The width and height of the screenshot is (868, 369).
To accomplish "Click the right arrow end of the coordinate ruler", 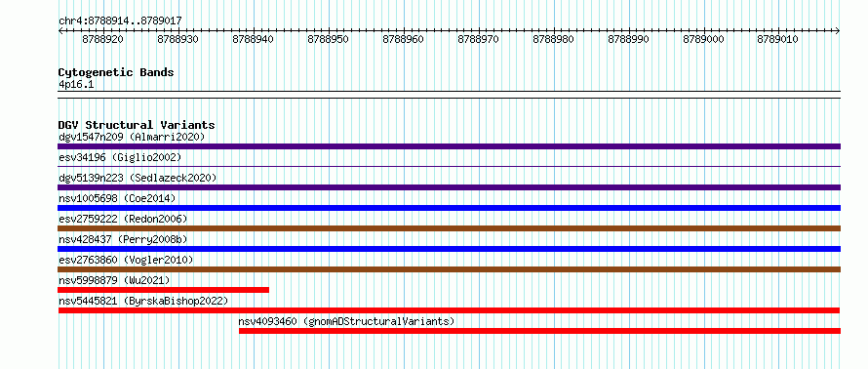I will click(838, 31).
